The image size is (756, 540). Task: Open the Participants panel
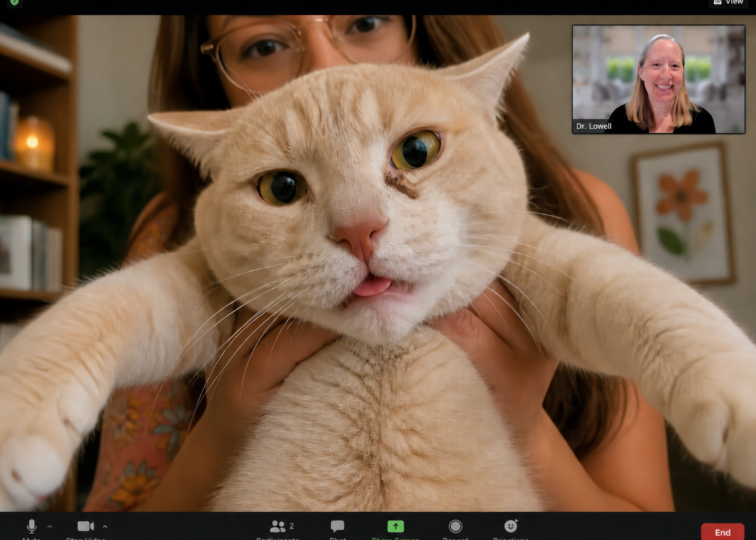coord(278,526)
